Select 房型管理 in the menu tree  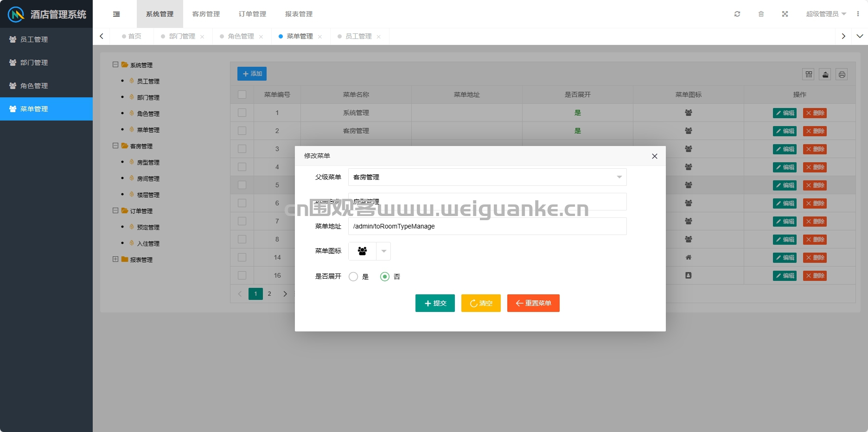pyautogui.click(x=148, y=162)
